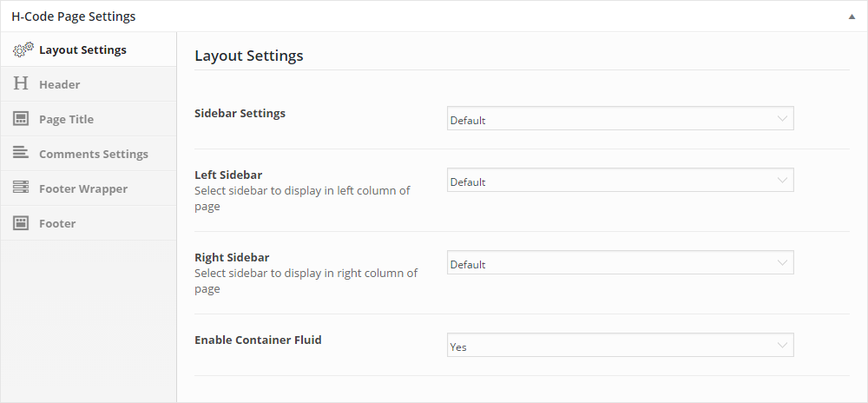Click the Comments Settings lines icon

click(21, 153)
